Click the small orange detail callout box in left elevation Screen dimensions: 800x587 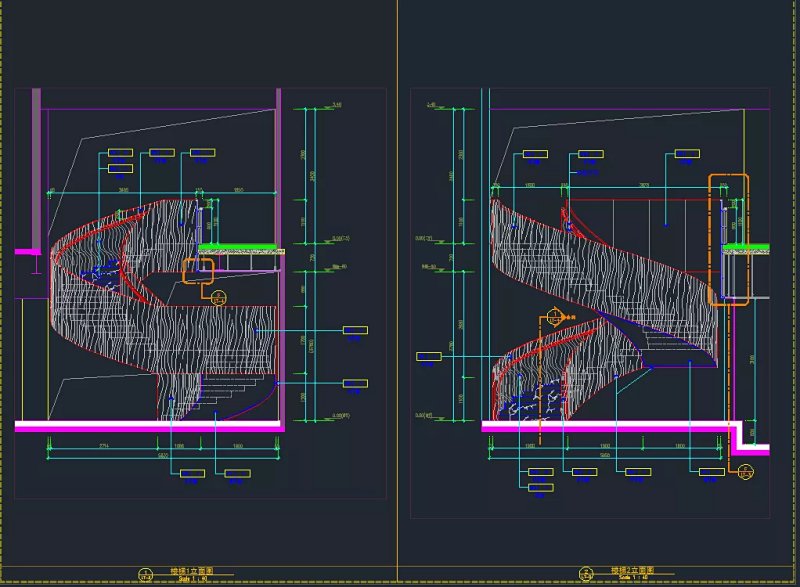(x=199, y=272)
